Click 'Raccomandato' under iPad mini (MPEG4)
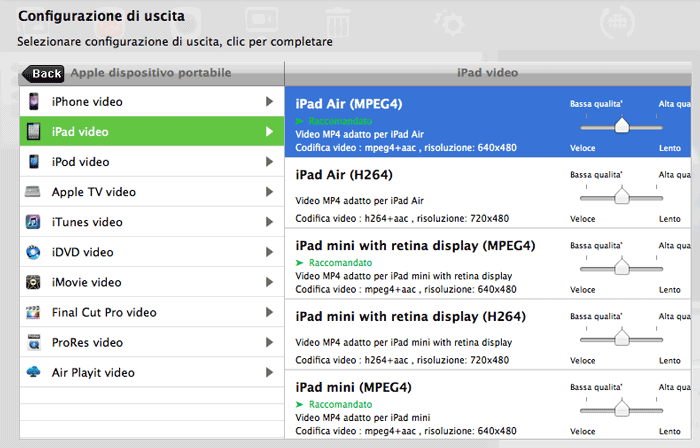Screen dimensions: 700x448 pos(340,404)
